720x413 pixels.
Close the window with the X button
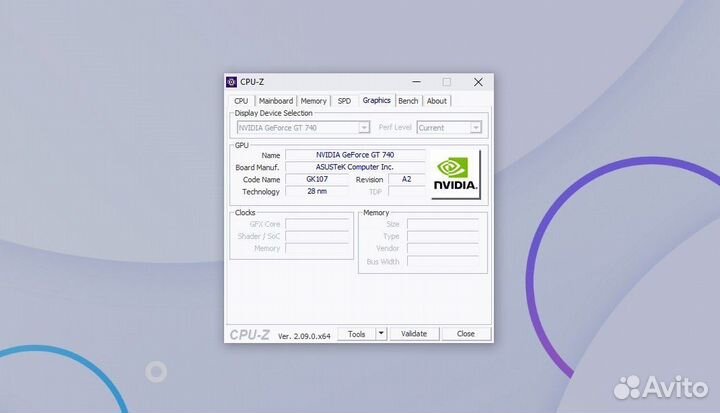coord(477,82)
